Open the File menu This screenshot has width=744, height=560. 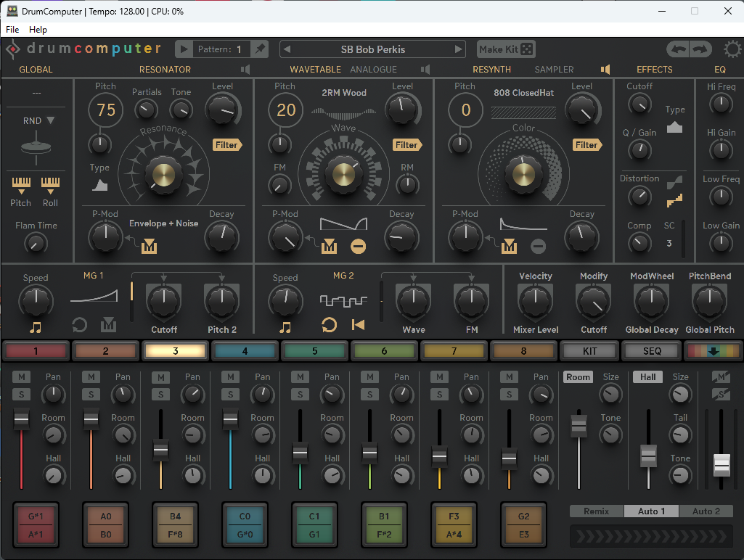pos(12,30)
